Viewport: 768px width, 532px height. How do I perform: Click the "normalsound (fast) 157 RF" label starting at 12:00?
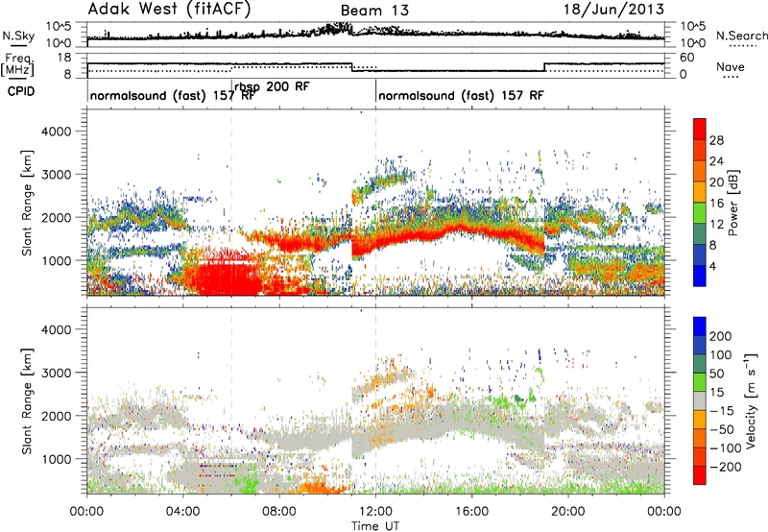[x=461, y=95]
